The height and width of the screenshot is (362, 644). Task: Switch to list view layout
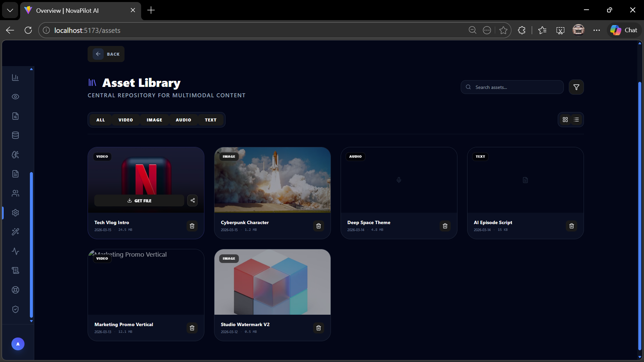(576, 120)
